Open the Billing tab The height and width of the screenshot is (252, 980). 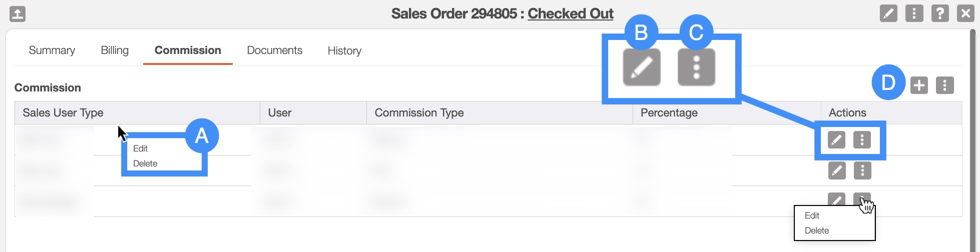[115, 50]
